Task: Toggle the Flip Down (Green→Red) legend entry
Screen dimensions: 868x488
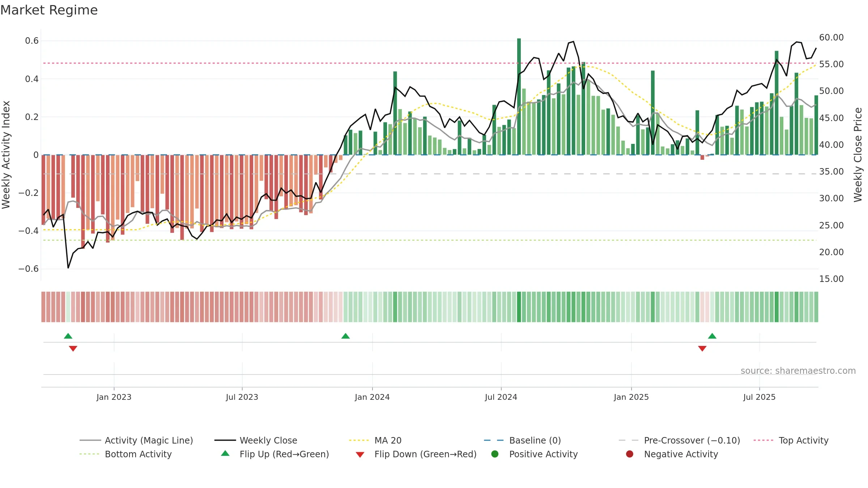Action: click(416, 454)
